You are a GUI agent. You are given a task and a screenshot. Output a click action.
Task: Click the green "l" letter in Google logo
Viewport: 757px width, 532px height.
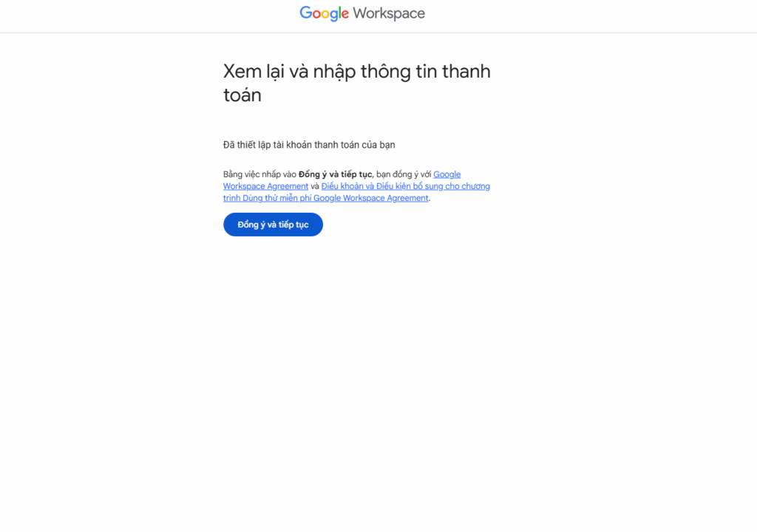tap(339, 13)
